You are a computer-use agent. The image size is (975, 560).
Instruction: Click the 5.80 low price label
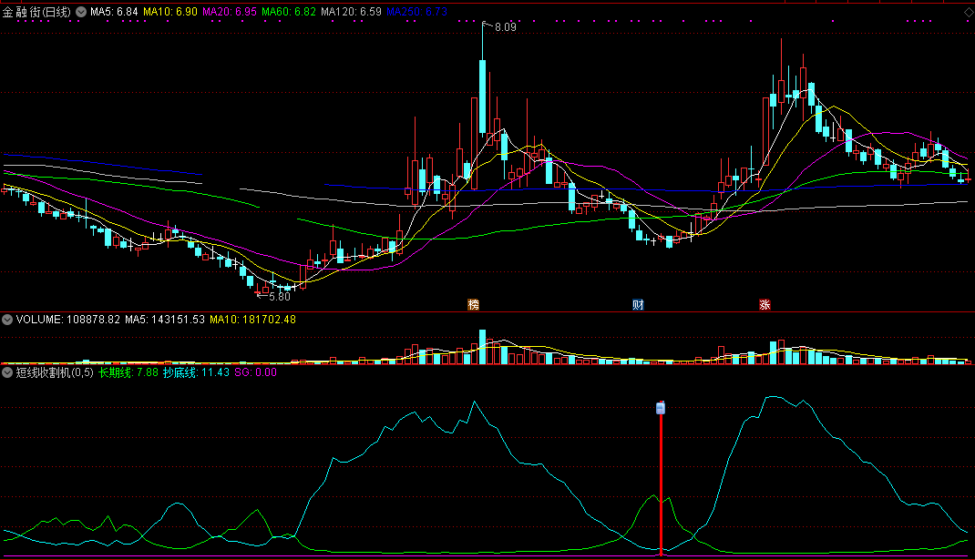tap(280, 297)
